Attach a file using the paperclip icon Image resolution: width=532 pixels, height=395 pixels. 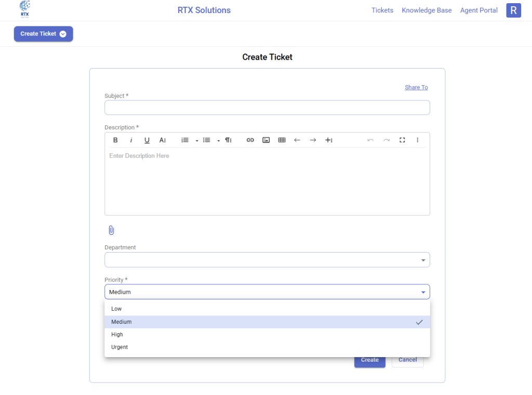point(111,230)
